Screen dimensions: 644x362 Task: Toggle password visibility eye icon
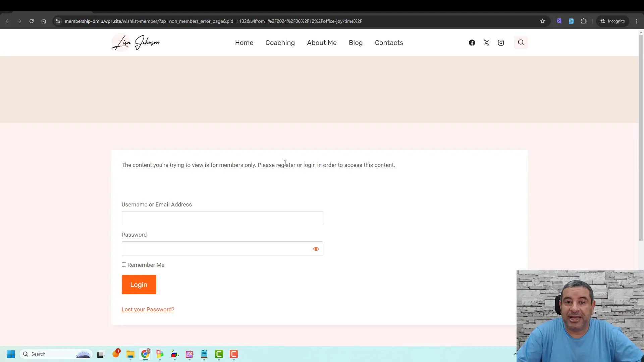(316, 248)
